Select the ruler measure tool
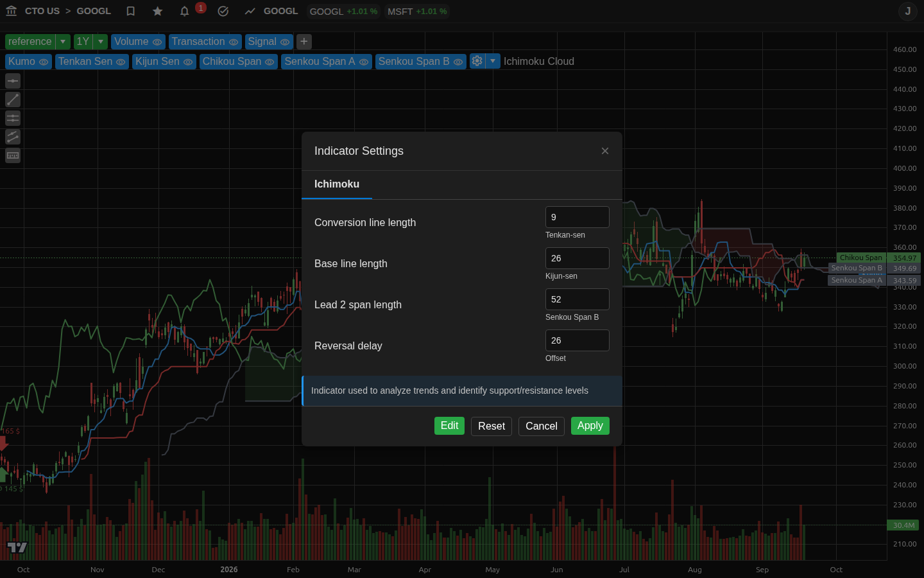924x578 pixels. pyautogui.click(x=13, y=155)
